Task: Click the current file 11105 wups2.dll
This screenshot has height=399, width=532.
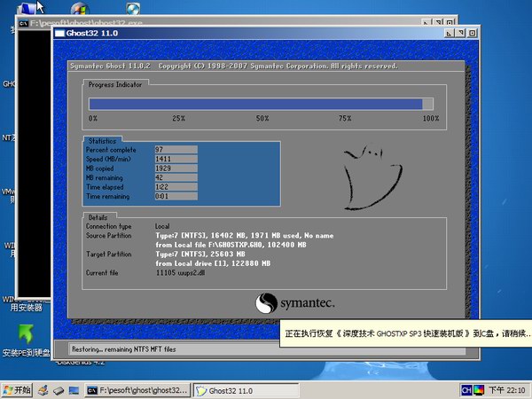Action: pos(180,273)
